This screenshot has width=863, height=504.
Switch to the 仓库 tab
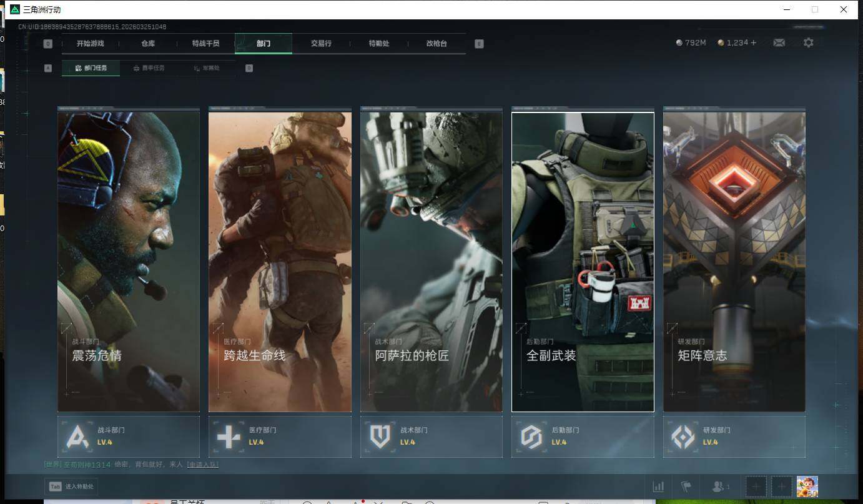click(x=148, y=44)
